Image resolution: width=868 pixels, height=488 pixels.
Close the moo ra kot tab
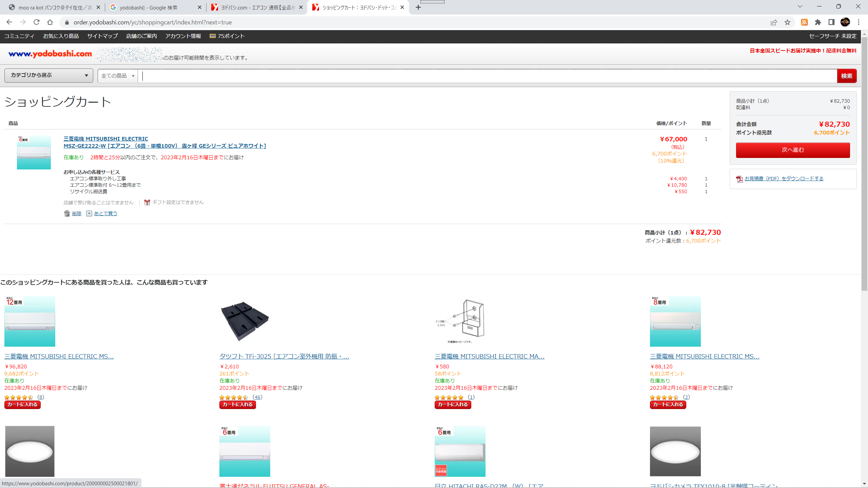pos(98,7)
